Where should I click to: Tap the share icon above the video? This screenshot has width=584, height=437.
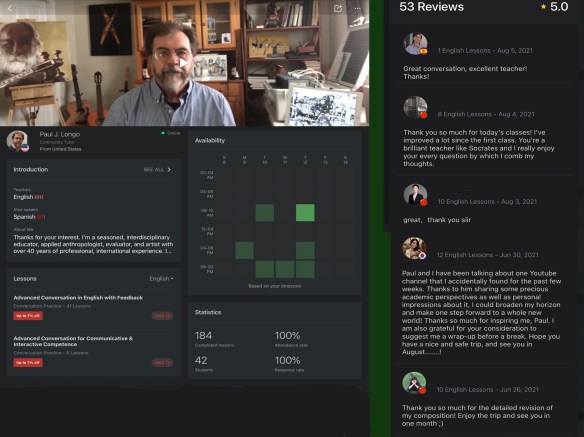[338, 8]
